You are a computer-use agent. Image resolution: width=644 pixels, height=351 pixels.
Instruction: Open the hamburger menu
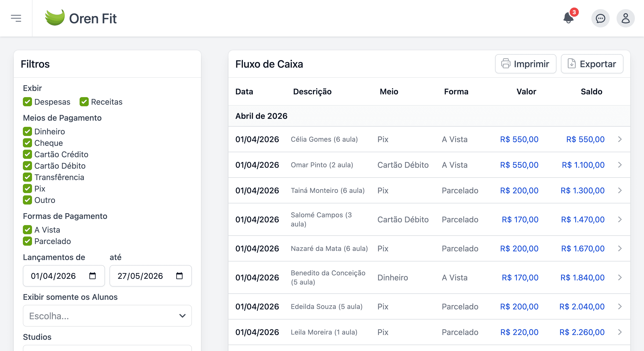[x=16, y=18]
